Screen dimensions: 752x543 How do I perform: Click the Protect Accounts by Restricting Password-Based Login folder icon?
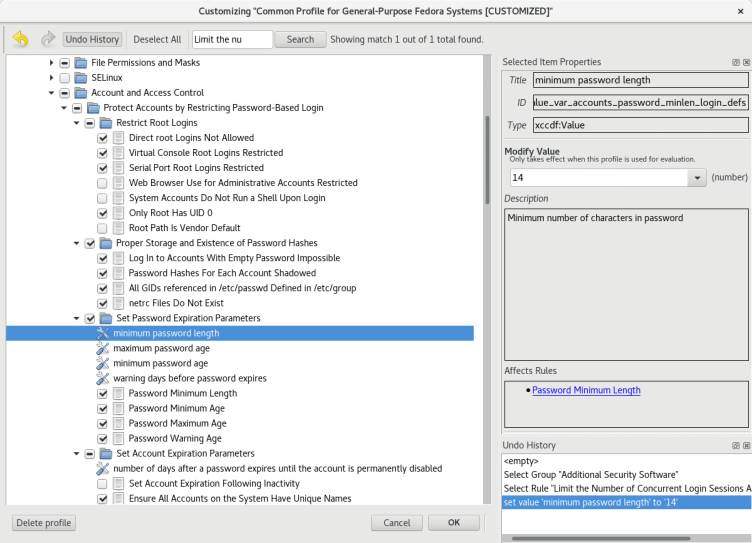tap(94, 108)
